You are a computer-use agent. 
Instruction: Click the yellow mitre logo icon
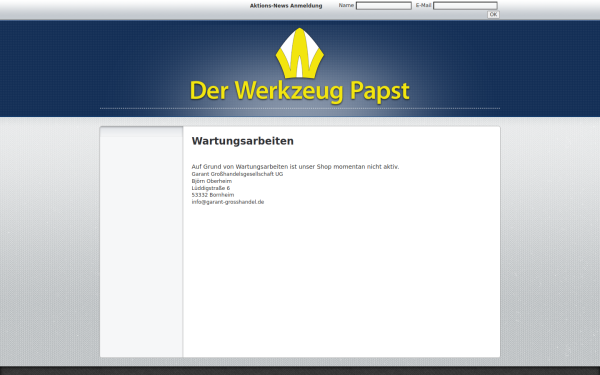point(300,53)
